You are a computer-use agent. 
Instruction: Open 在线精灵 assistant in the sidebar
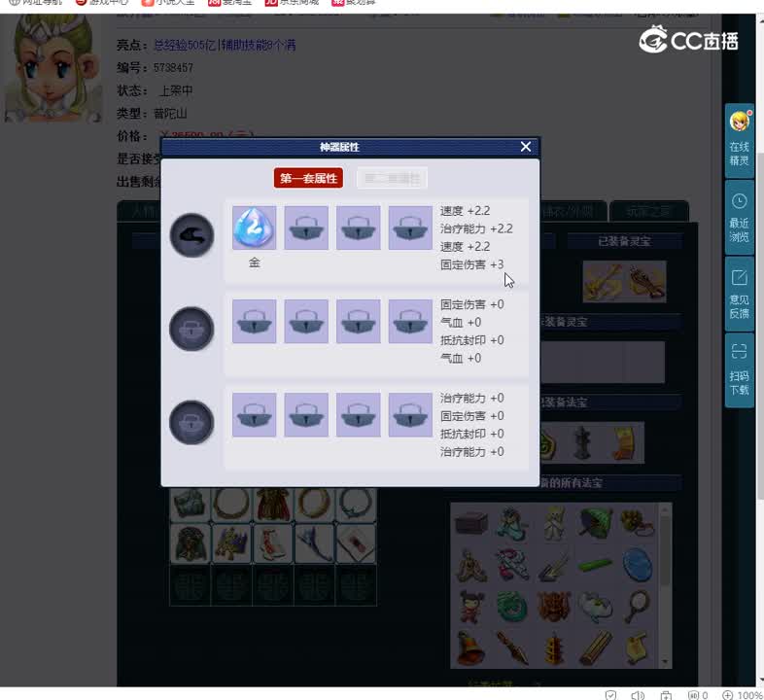pos(739,140)
